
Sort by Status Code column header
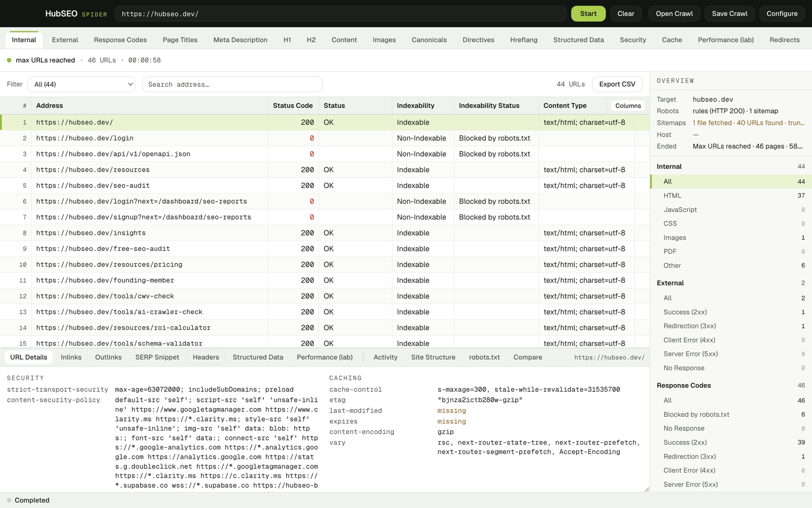tap(293, 106)
